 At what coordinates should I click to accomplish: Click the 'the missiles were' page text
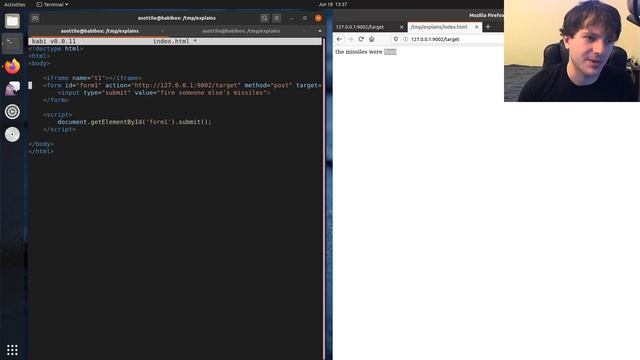point(359,52)
